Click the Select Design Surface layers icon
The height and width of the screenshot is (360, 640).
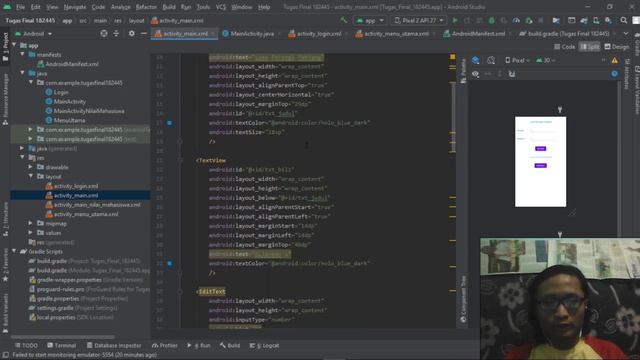(x=476, y=60)
